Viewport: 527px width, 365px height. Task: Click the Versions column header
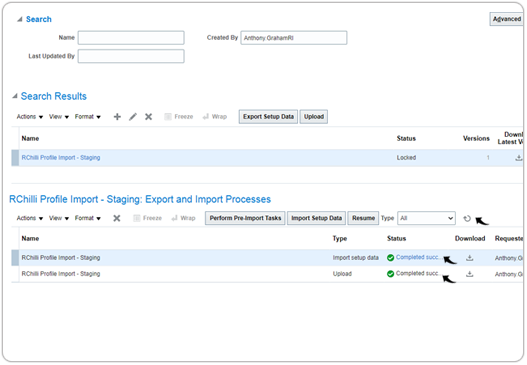476,138
